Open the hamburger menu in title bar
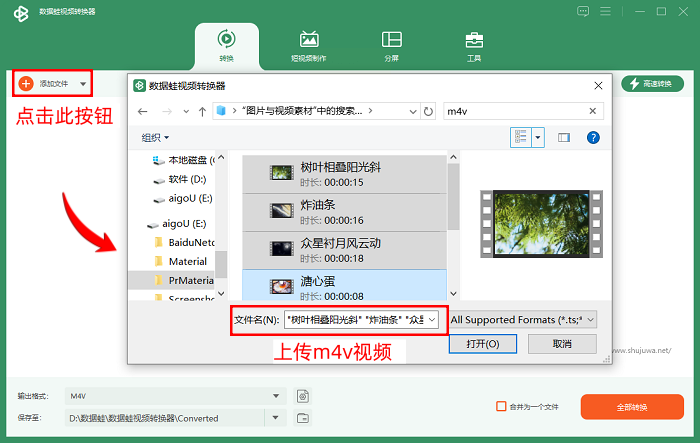The width and height of the screenshot is (700, 443). point(605,11)
